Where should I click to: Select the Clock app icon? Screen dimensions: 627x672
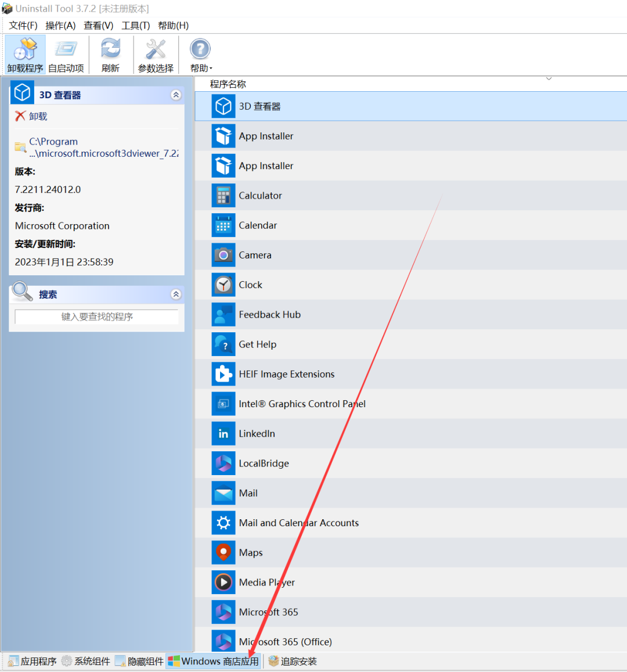[x=223, y=285]
